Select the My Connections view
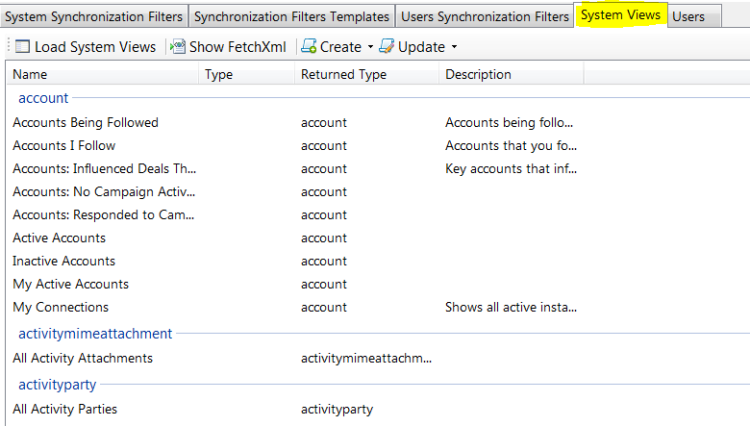 [60, 307]
